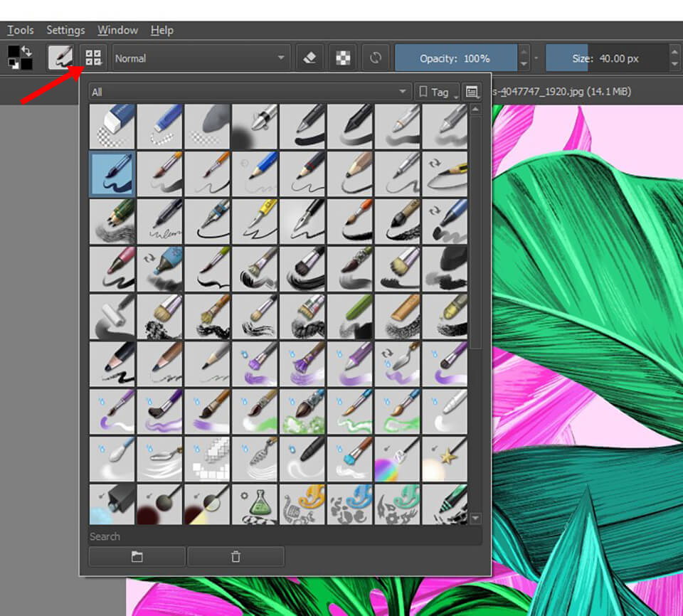The image size is (683, 616).
Task: Expand the All tags dropdown
Action: [x=249, y=91]
